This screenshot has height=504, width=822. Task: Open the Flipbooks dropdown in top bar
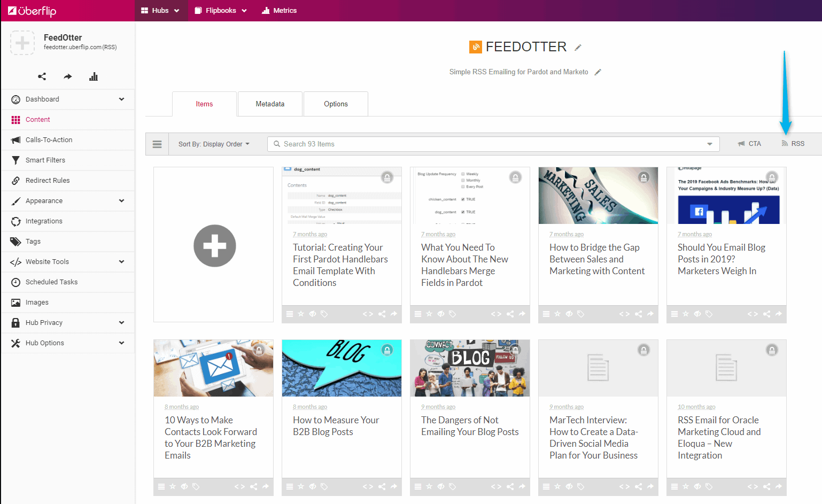(x=221, y=11)
